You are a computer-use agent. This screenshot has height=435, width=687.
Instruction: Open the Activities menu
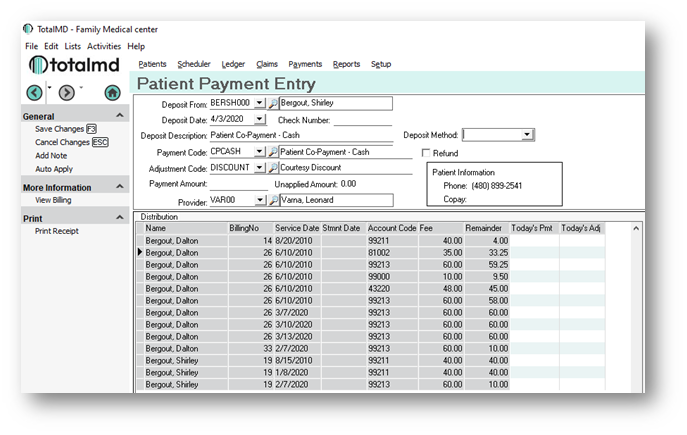(x=104, y=46)
